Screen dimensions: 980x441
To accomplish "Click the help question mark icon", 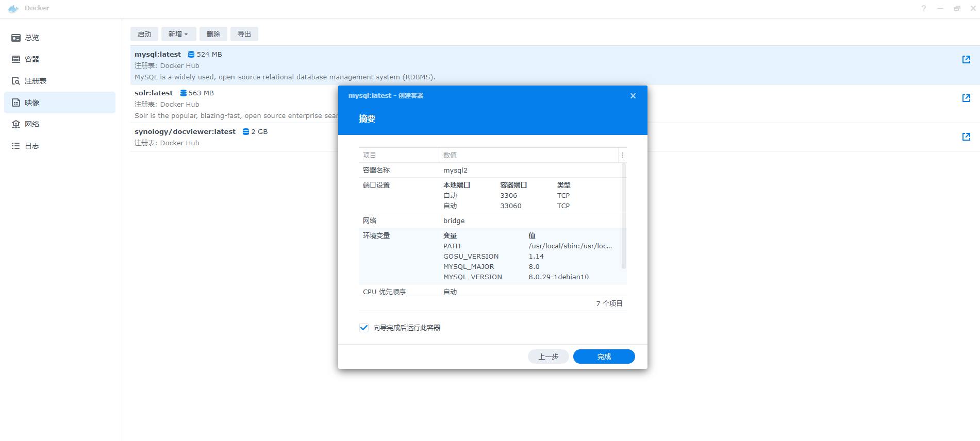I will tap(924, 8).
